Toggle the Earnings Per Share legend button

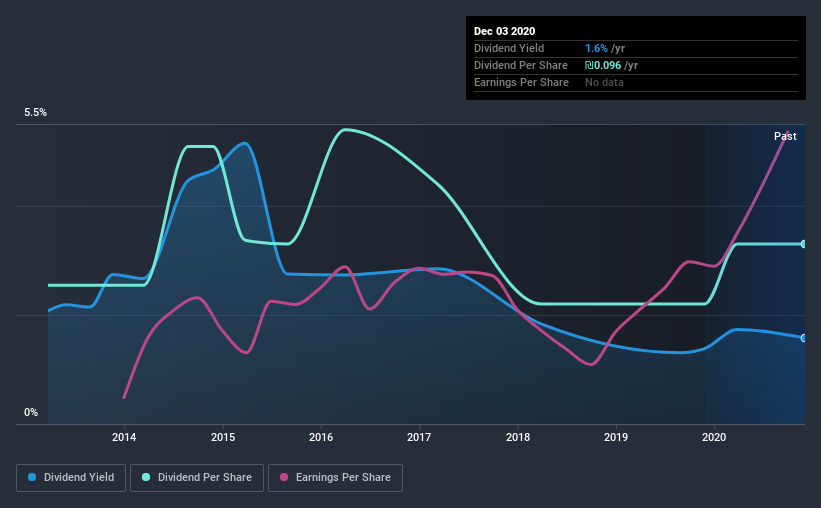point(335,478)
